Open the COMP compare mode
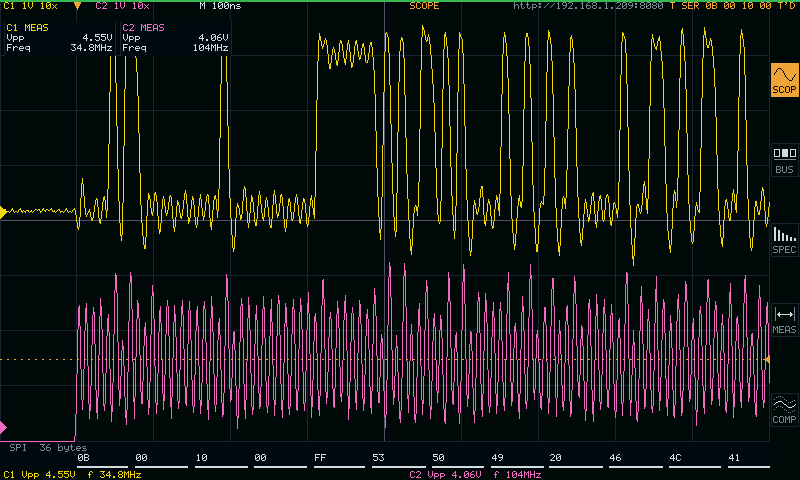Viewport: 800px width, 480px height. pos(784,410)
